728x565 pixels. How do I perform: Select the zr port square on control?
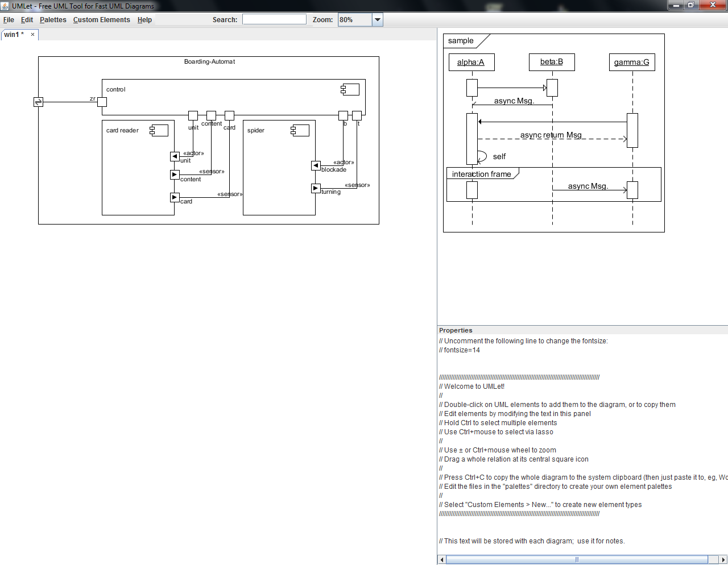point(102,102)
